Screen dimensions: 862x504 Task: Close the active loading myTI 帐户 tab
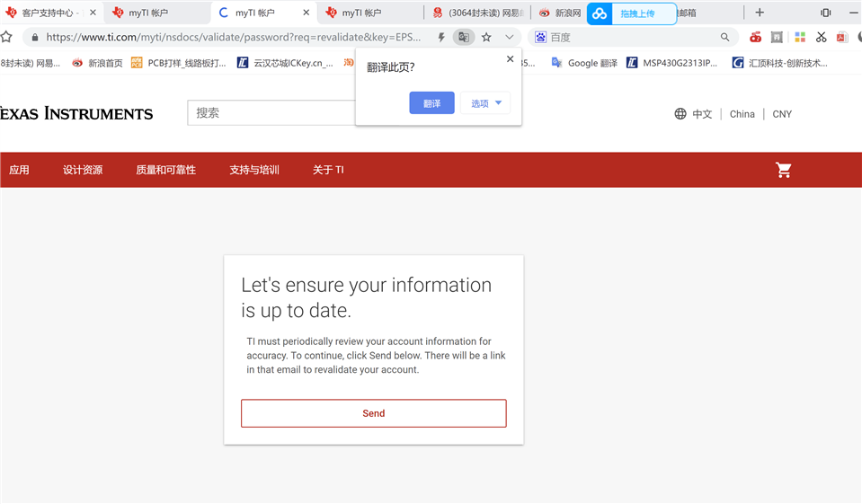click(x=307, y=12)
